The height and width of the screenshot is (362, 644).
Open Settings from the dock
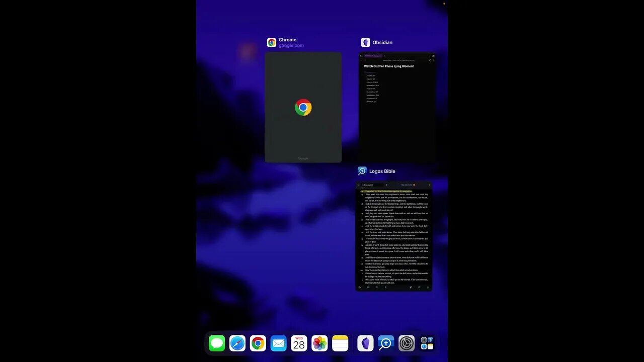[407, 343]
